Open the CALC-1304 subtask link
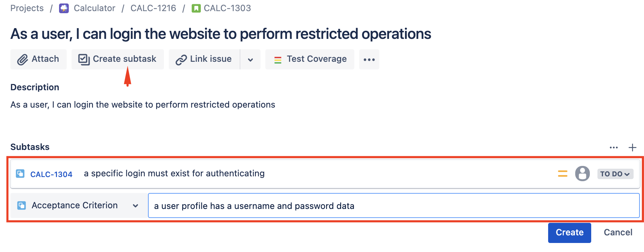This screenshot has width=644, height=252. point(51,174)
